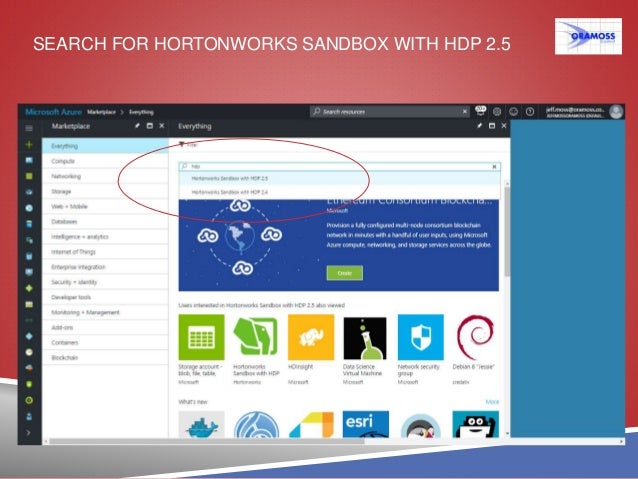Maximize the Marketplace blade
Screen dimensions: 638x479
149,126
